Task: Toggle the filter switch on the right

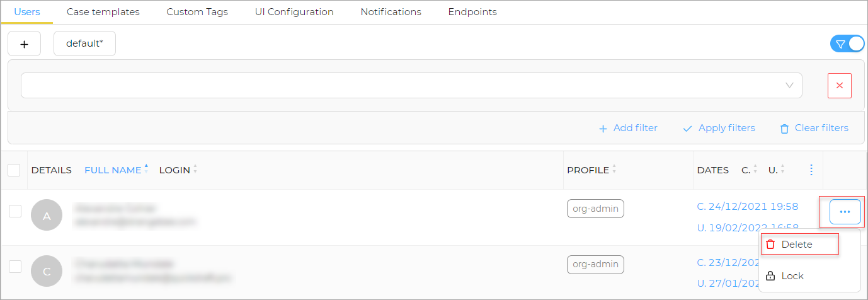Action: point(847,43)
